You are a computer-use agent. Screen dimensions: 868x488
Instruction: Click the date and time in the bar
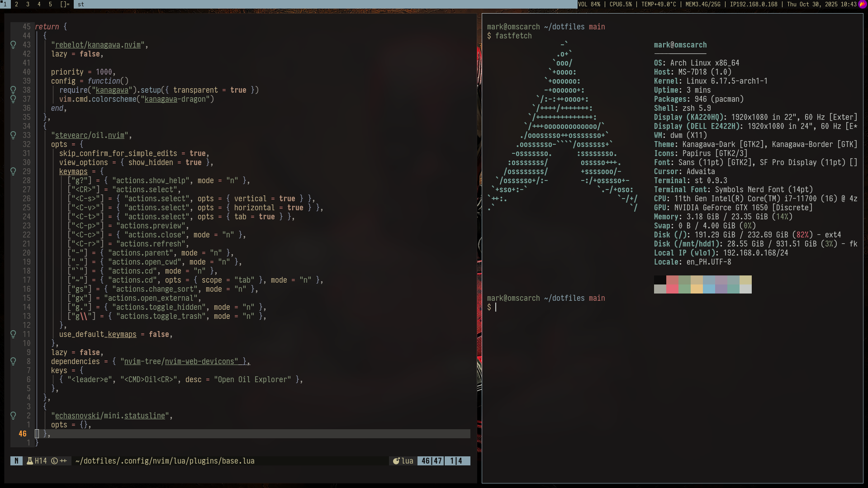pyautogui.click(x=822, y=4)
